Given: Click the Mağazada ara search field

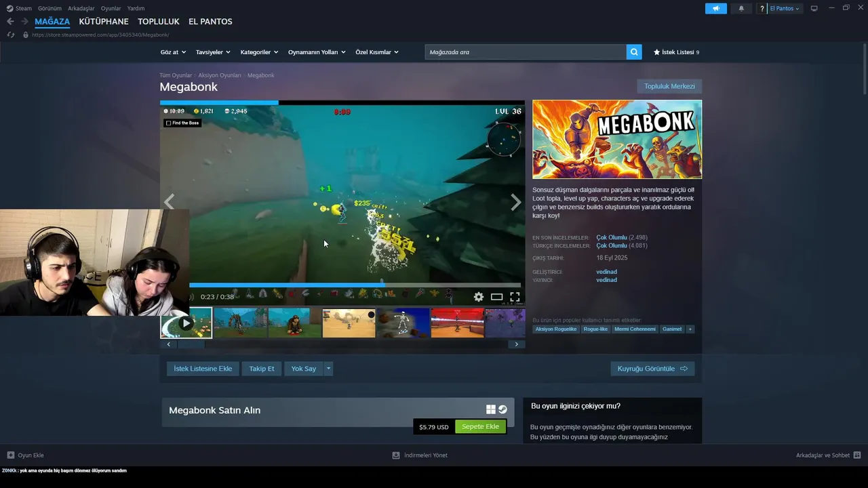Looking at the screenshot, I should coord(526,52).
